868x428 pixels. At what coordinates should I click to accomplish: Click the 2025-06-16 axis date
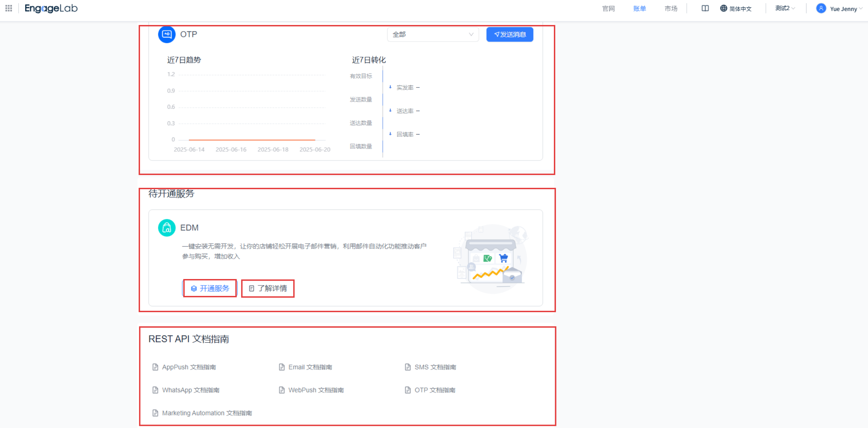click(231, 150)
